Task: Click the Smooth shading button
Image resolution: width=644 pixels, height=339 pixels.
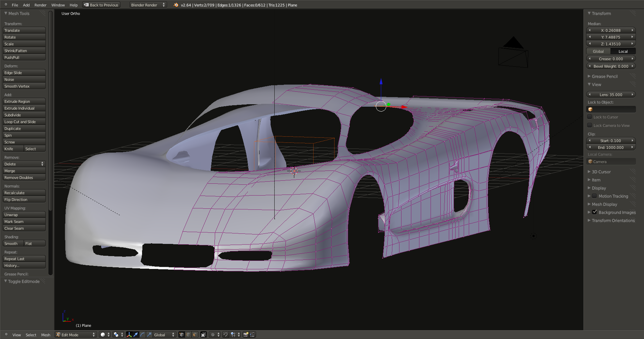Action: pos(13,244)
